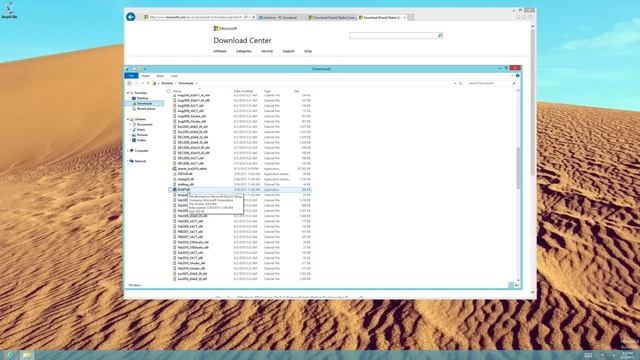The width and height of the screenshot is (640, 360).
Task: Click Explorer's Forward navigation arrow
Action: (x=137, y=83)
